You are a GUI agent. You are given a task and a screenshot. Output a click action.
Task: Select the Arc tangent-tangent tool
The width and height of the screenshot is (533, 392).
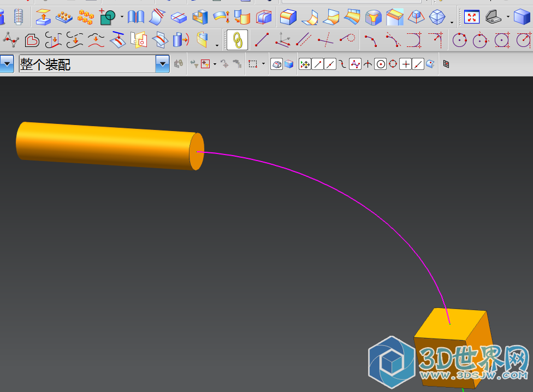pyautogui.click(x=393, y=40)
